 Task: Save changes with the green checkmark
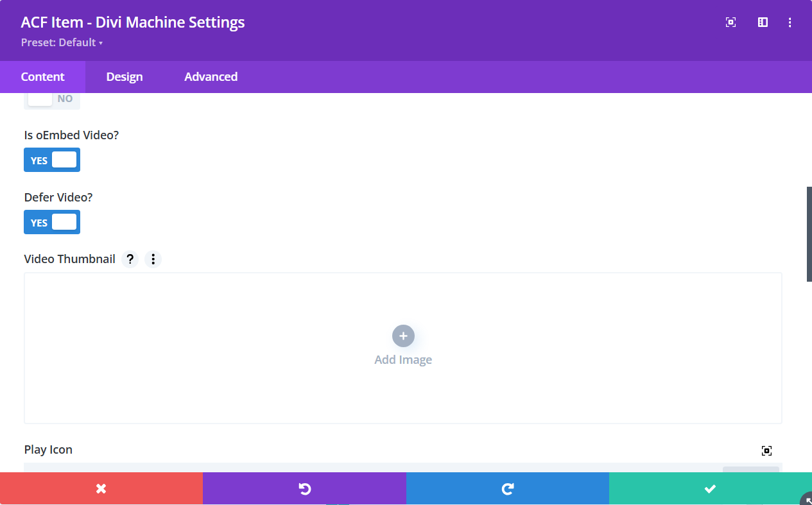710,488
